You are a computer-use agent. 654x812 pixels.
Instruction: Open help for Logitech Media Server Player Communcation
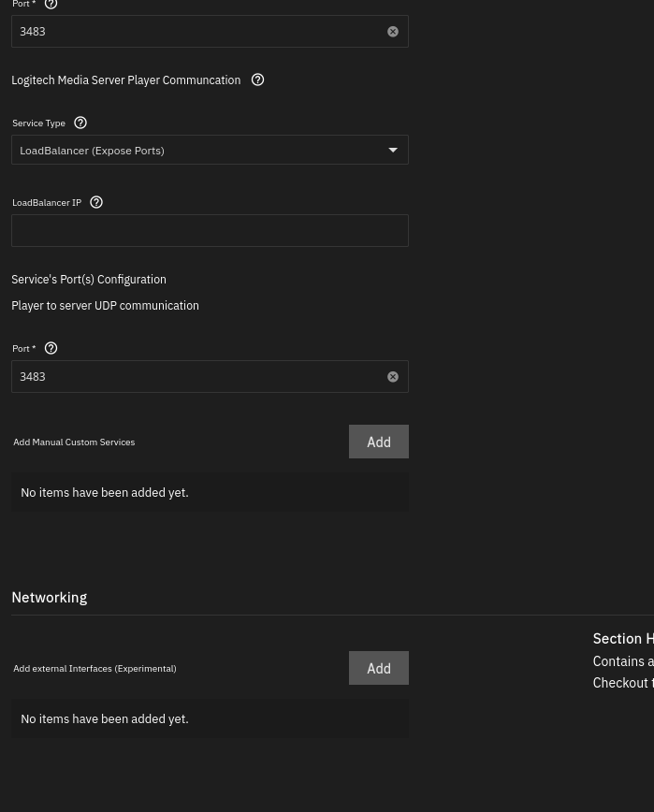257,80
